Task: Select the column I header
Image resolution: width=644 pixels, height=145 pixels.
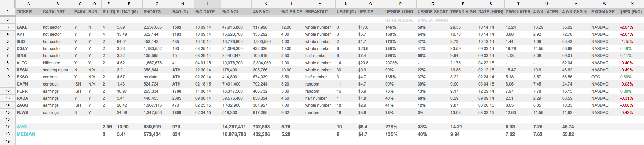Action: 207,4
